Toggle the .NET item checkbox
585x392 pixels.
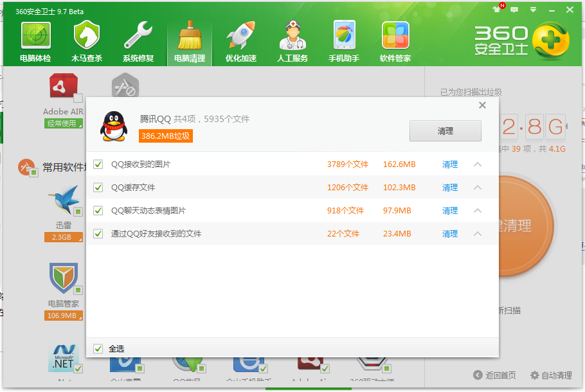(x=78, y=369)
